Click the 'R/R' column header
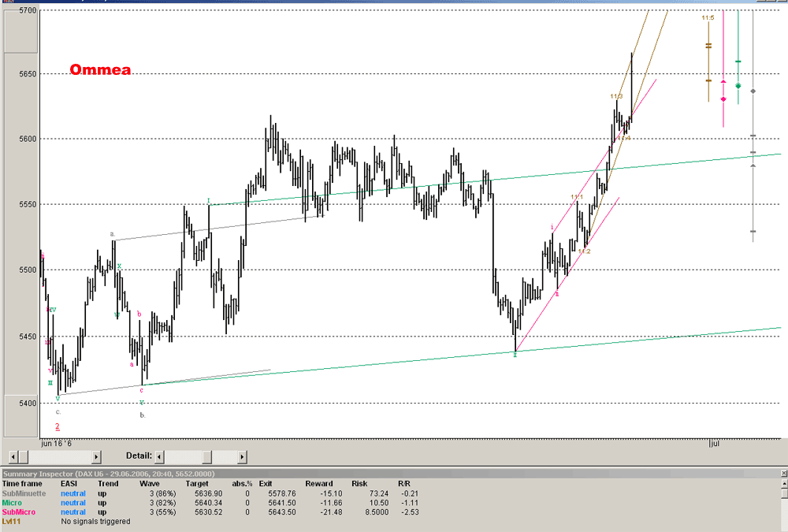This screenshot has width=788, height=532. [x=404, y=484]
